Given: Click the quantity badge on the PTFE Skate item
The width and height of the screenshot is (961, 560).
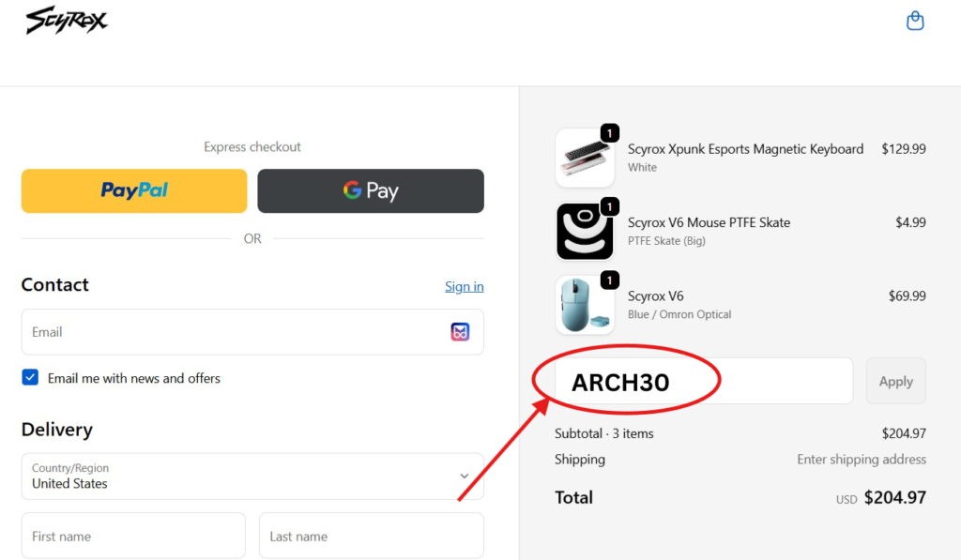Looking at the screenshot, I should point(611,206).
